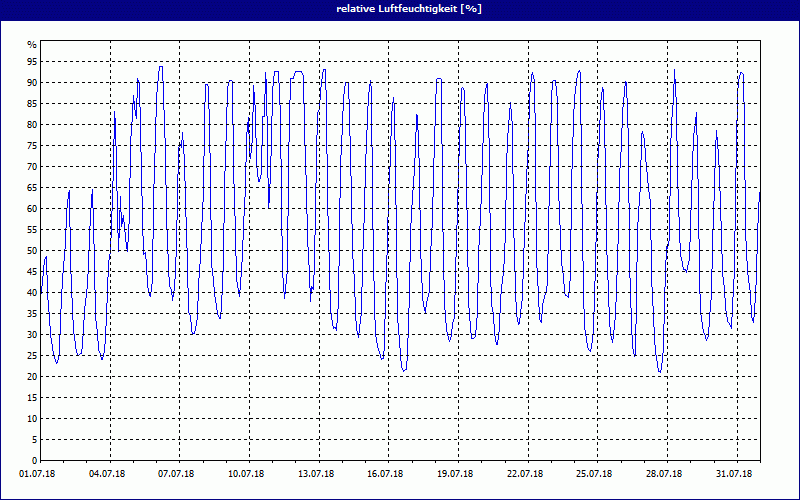800x500 pixels.
Task: Click the '10' y-axis value
Action: (32, 419)
